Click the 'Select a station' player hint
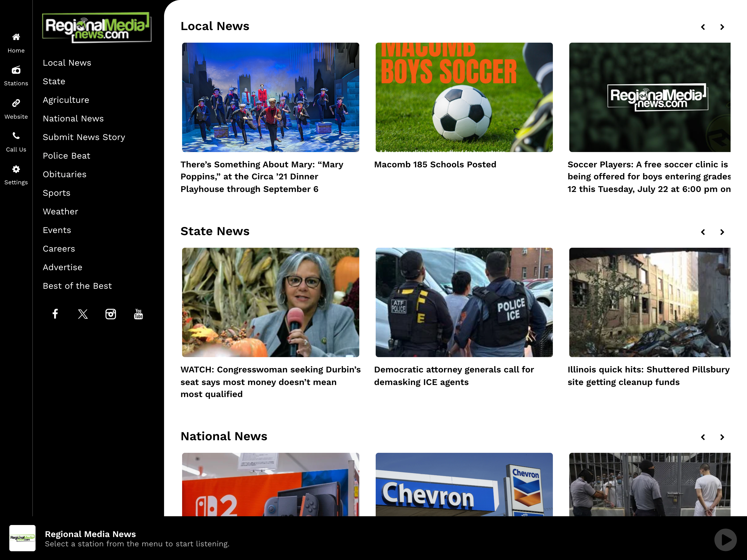 pyautogui.click(x=137, y=544)
